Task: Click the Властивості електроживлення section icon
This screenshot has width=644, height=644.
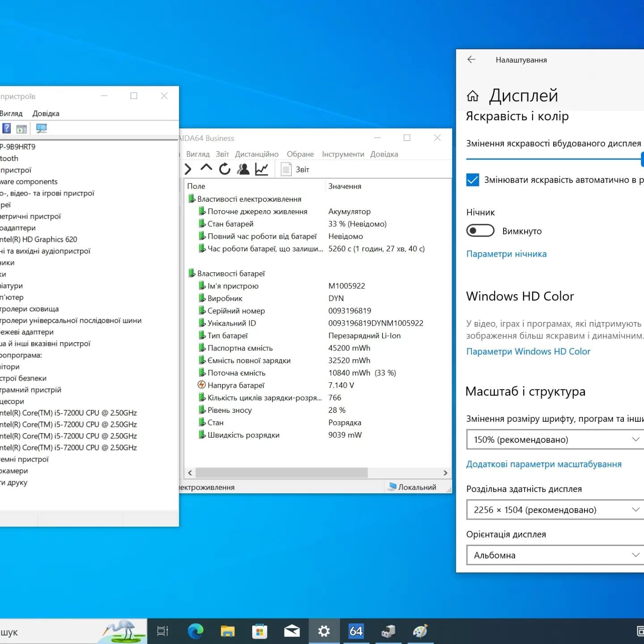Action: tap(191, 199)
